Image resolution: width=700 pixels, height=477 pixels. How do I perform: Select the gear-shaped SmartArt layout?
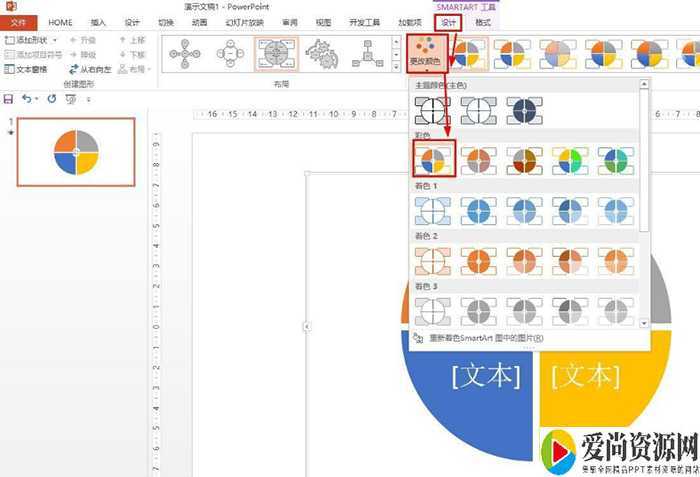click(321, 54)
